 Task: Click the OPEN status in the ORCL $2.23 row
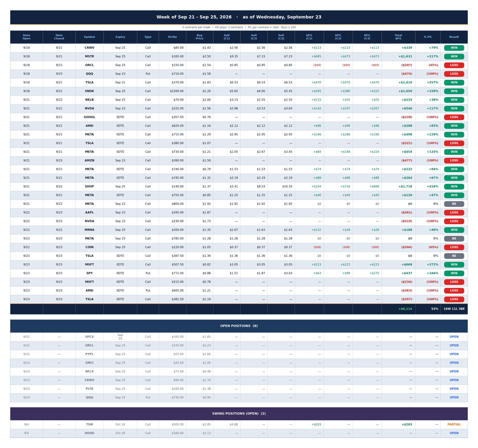[454, 345]
